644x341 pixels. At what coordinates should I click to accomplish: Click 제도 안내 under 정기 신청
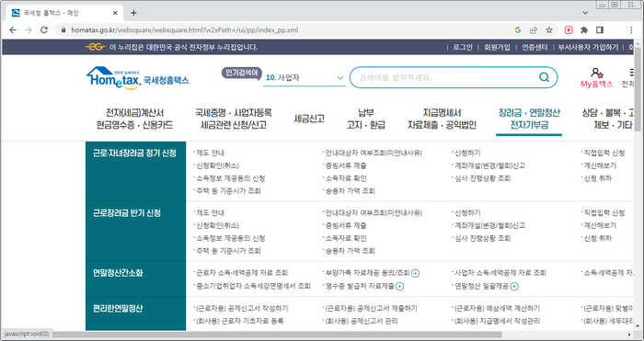tap(211, 153)
